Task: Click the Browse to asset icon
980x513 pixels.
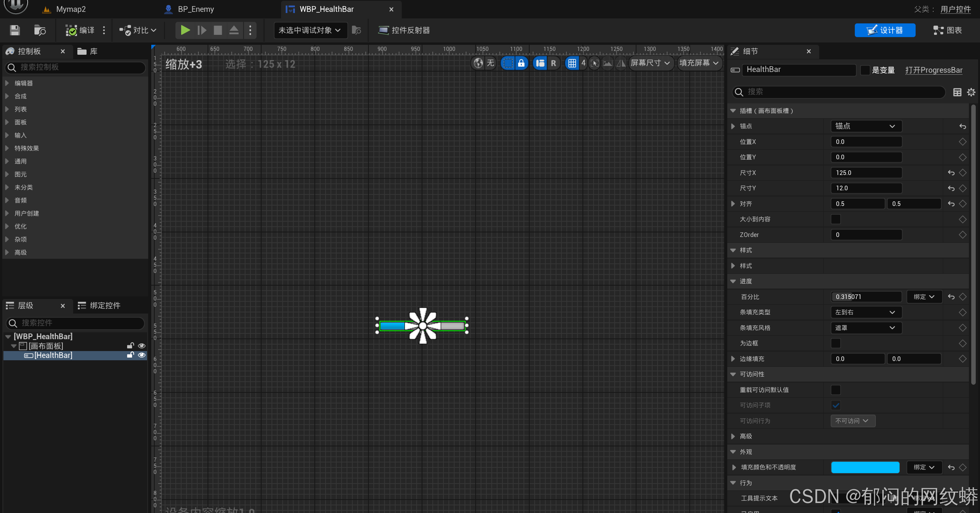Action: coord(39,30)
